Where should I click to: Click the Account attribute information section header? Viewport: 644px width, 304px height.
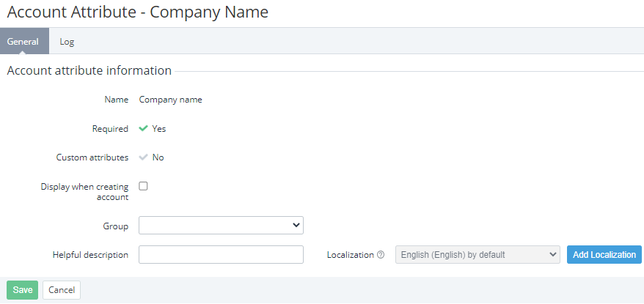89,71
